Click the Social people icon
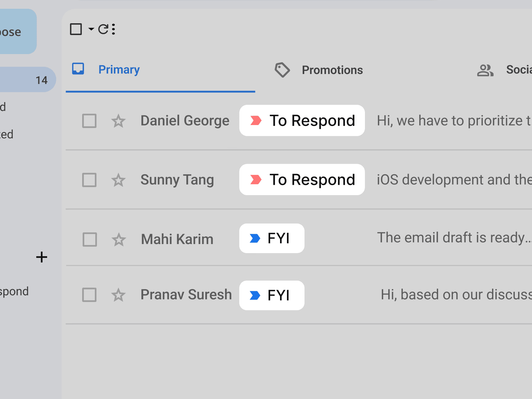Viewport: 532px width, 399px height. 485,70
